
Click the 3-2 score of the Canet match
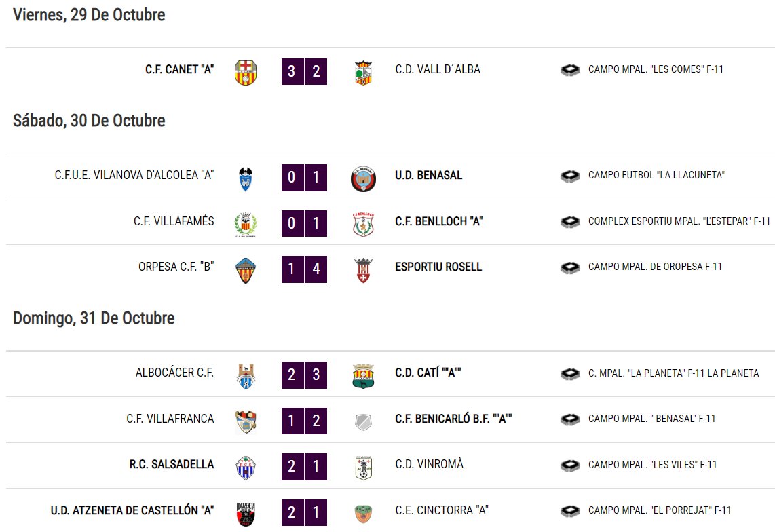304,71
